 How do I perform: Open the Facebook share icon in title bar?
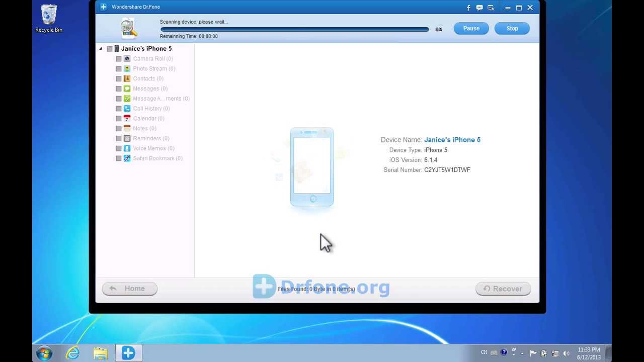pyautogui.click(x=468, y=8)
